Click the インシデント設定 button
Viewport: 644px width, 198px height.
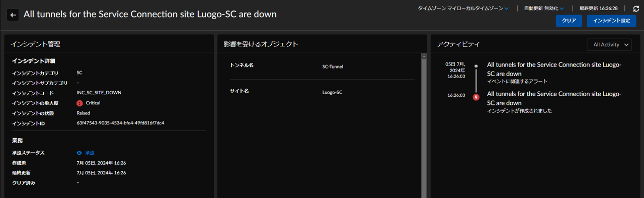point(611,21)
